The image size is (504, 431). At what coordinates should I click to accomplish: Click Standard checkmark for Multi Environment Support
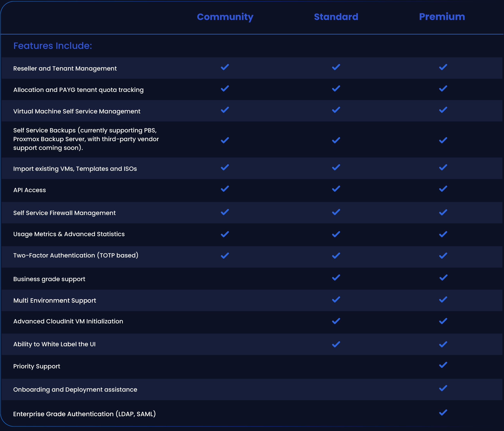pyautogui.click(x=336, y=299)
